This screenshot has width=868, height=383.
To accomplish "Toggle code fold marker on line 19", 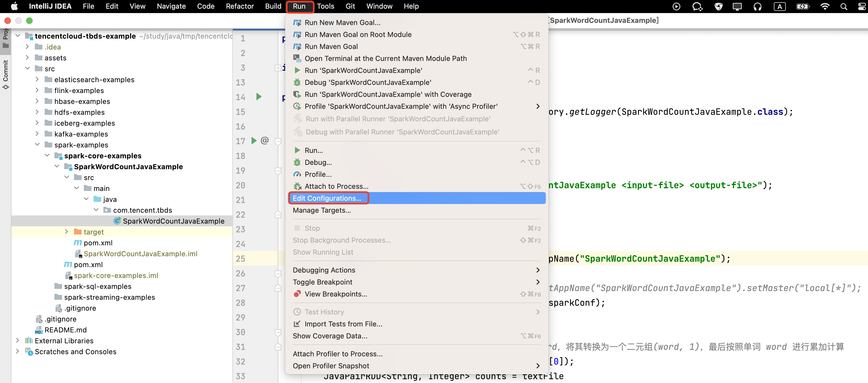I will [x=278, y=171].
